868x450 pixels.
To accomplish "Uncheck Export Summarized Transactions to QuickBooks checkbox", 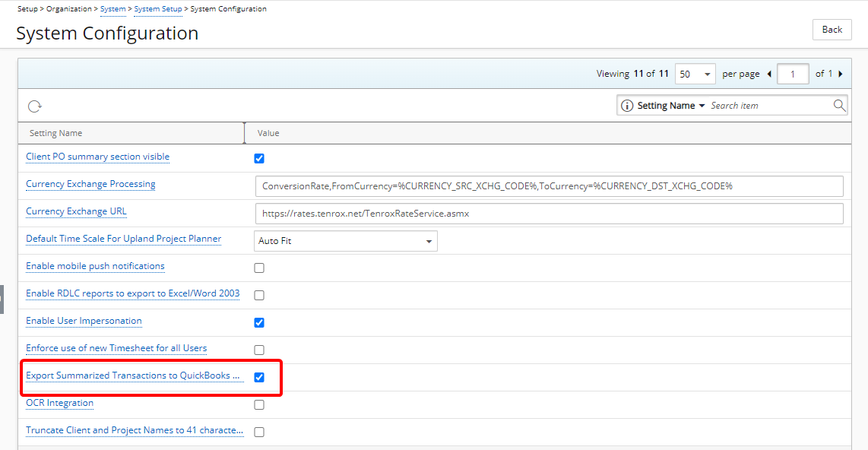I will 259,377.
